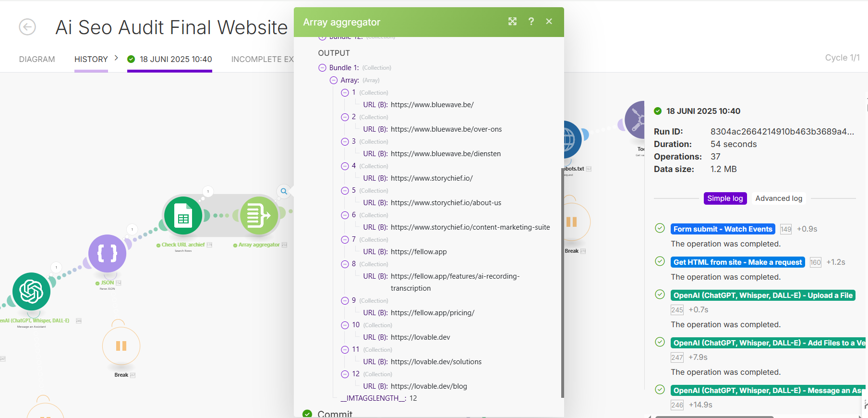Collapse collection item 1

[345, 93]
